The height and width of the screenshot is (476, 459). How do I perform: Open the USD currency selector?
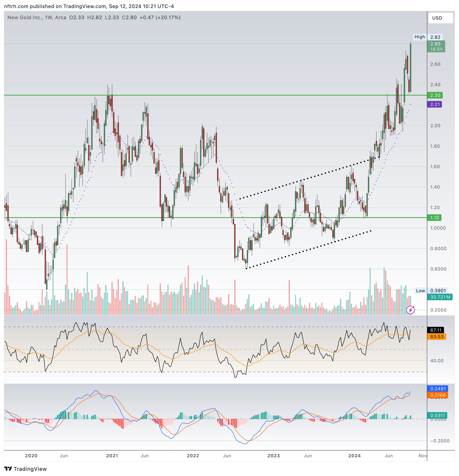point(440,18)
